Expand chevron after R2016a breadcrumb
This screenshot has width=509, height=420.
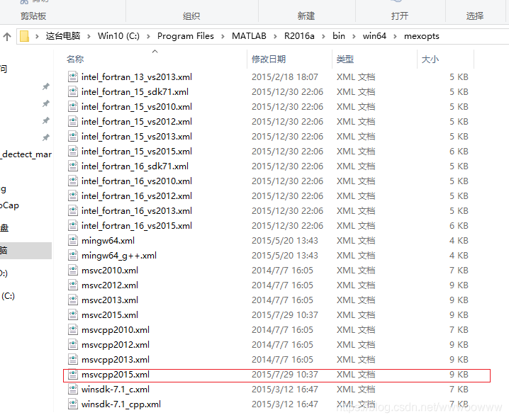point(323,36)
